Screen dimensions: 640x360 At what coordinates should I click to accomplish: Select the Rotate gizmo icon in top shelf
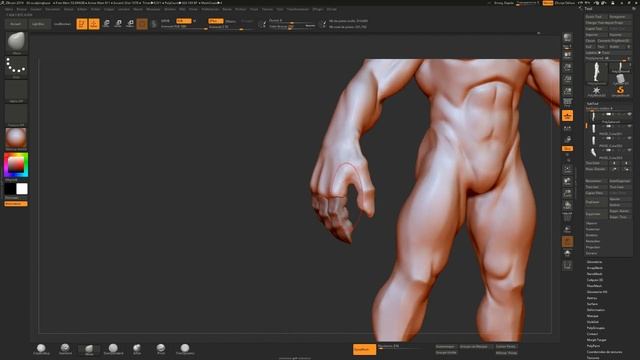(130, 24)
